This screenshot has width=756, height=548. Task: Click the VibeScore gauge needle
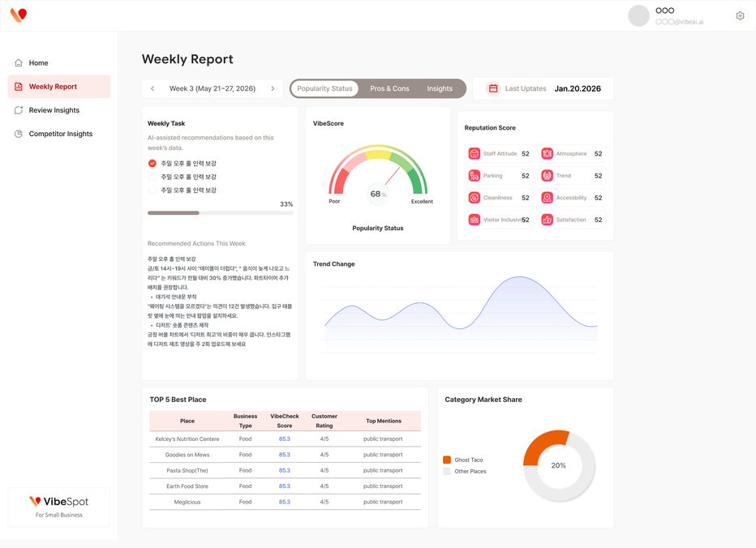393,176
